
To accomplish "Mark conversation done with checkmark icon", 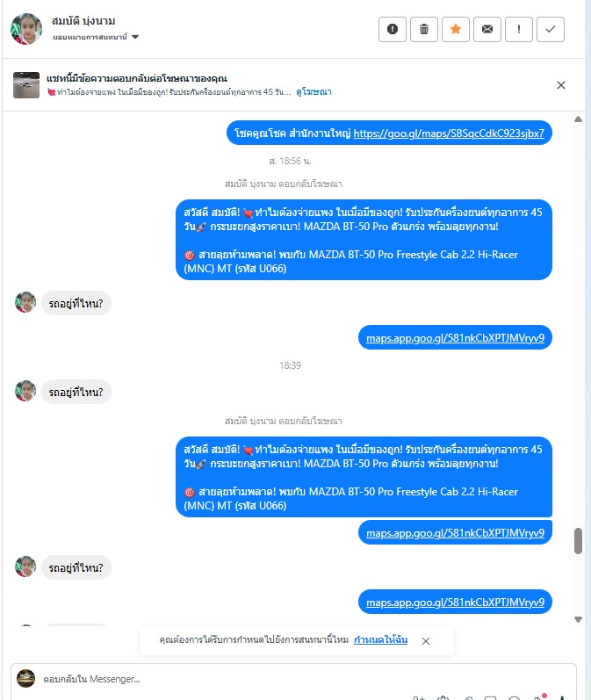I will (551, 30).
